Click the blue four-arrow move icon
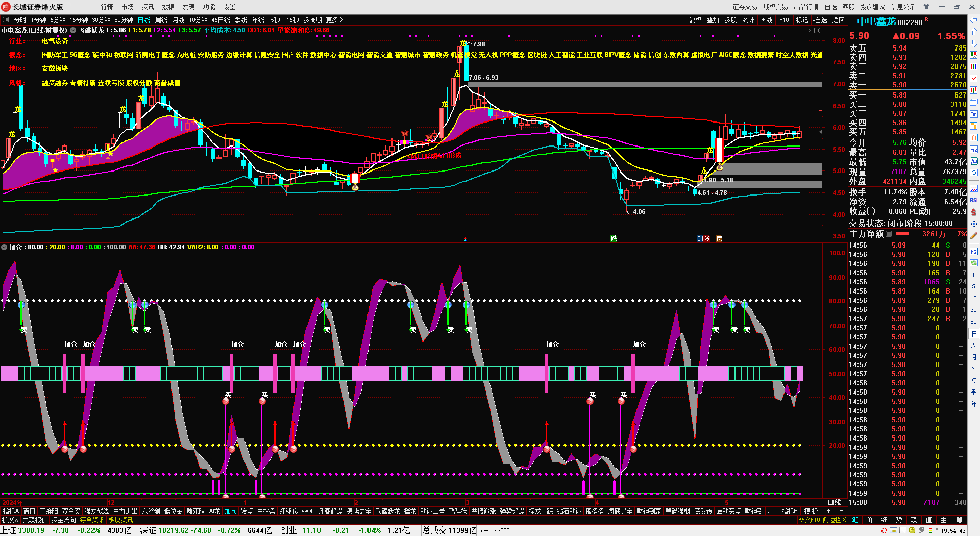The image size is (980, 536). tap(974, 224)
